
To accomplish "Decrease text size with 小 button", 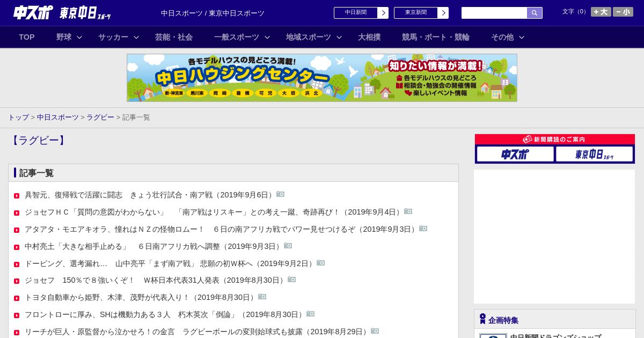I will click(623, 12).
